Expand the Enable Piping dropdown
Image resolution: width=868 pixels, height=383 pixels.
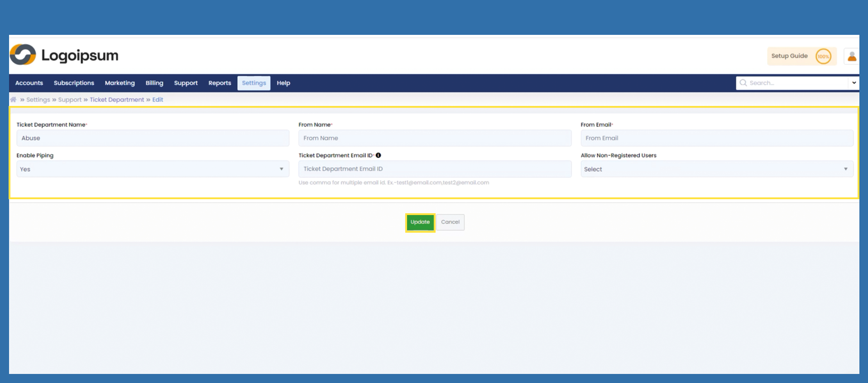[153, 169]
